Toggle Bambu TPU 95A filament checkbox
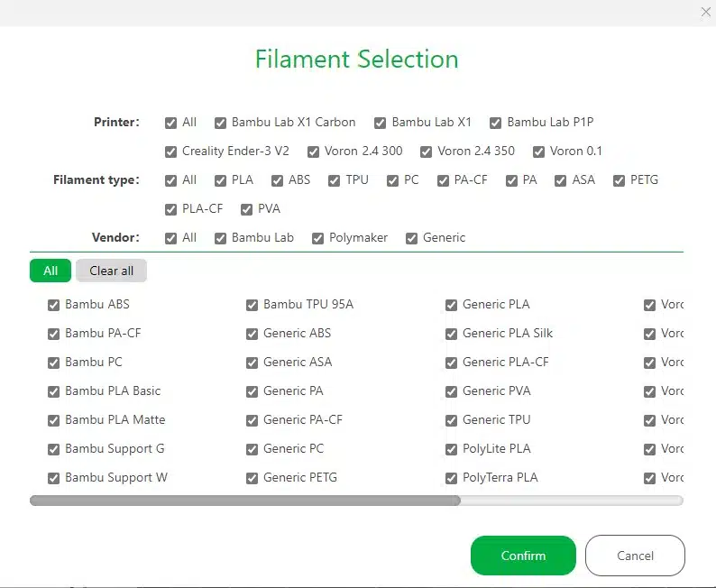The width and height of the screenshot is (716, 588). pyautogui.click(x=252, y=305)
